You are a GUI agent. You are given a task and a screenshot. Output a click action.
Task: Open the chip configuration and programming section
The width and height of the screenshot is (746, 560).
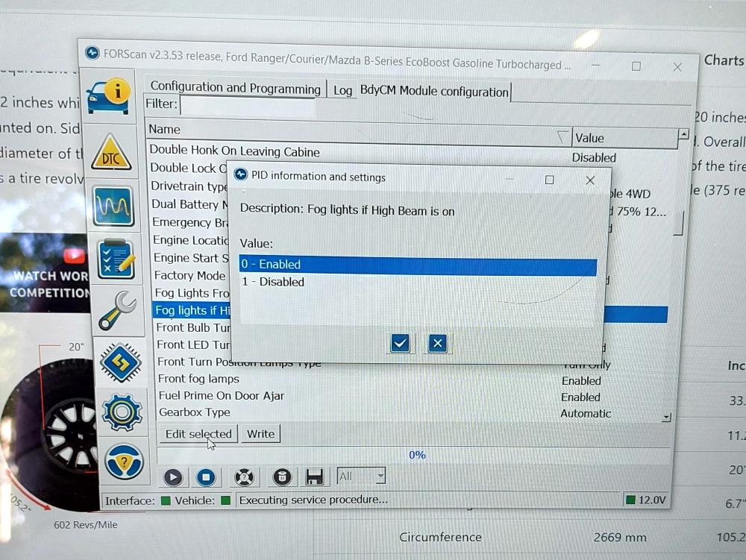(120, 362)
